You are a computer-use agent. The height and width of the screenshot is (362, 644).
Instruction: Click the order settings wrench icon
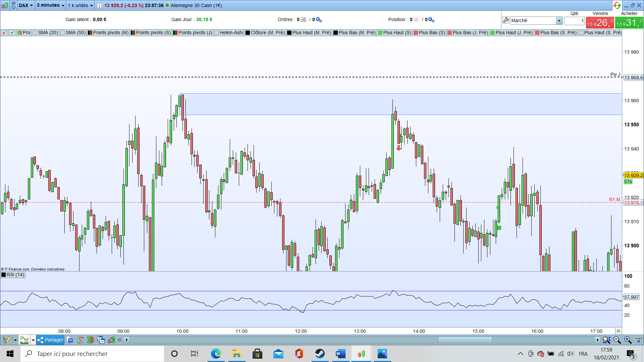click(506, 20)
